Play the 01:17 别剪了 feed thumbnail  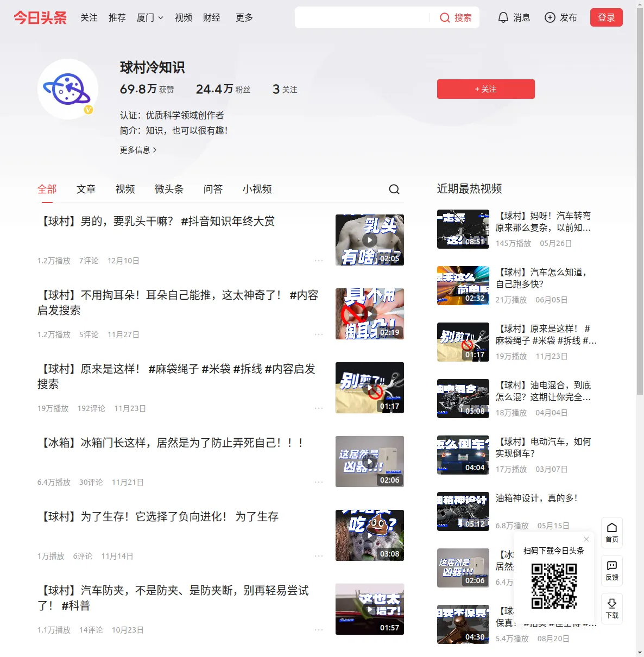[370, 388]
